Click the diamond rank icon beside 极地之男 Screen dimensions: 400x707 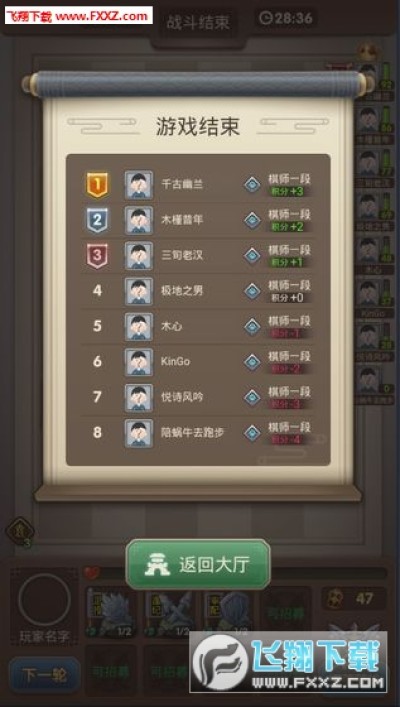point(252,291)
